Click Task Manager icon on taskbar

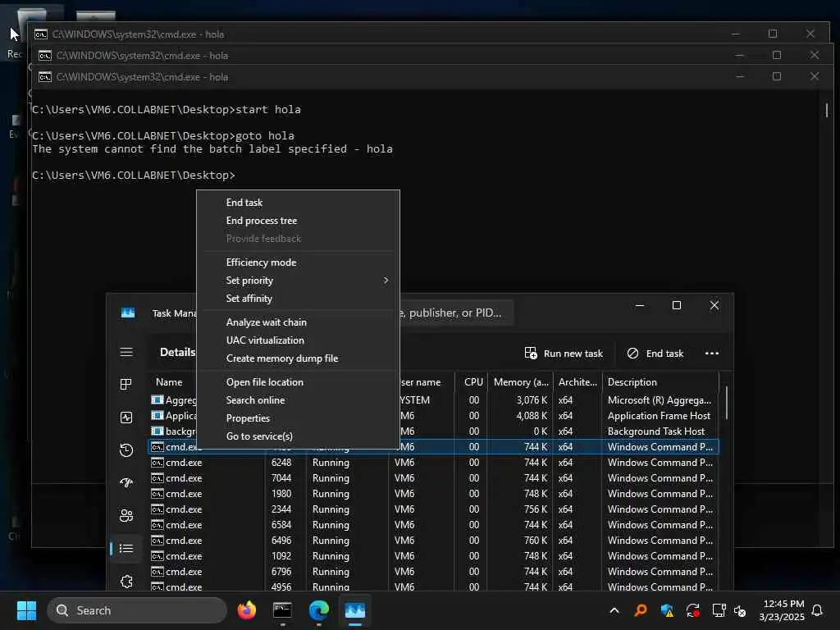[x=354, y=610]
